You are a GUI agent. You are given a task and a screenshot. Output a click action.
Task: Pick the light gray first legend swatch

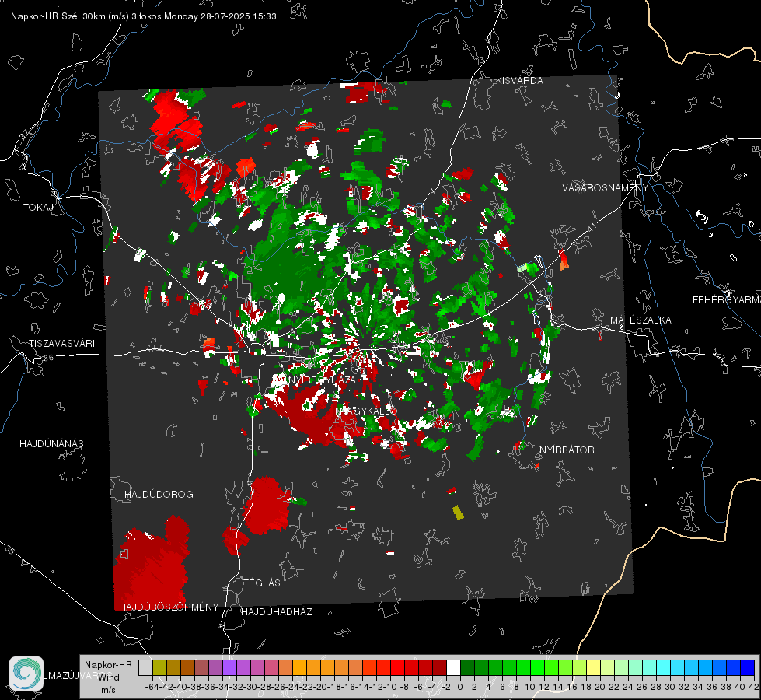[x=145, y=667]
